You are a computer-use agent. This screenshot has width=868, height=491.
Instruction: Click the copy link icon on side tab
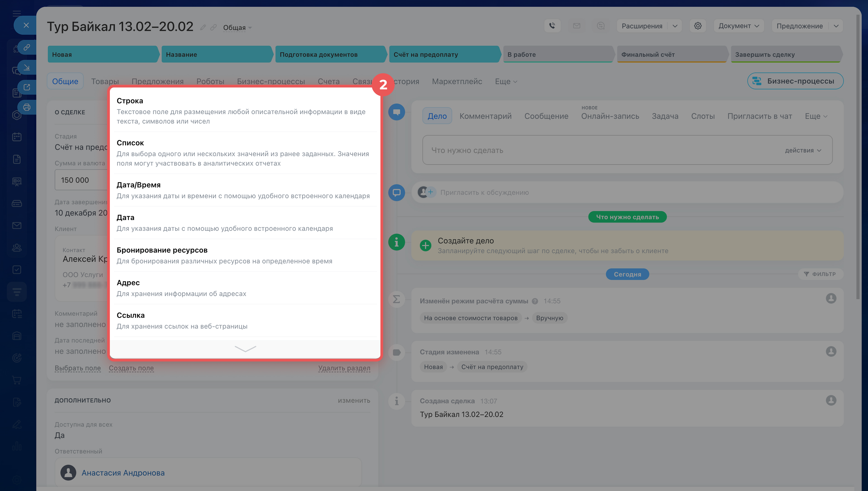pos(27,47)
